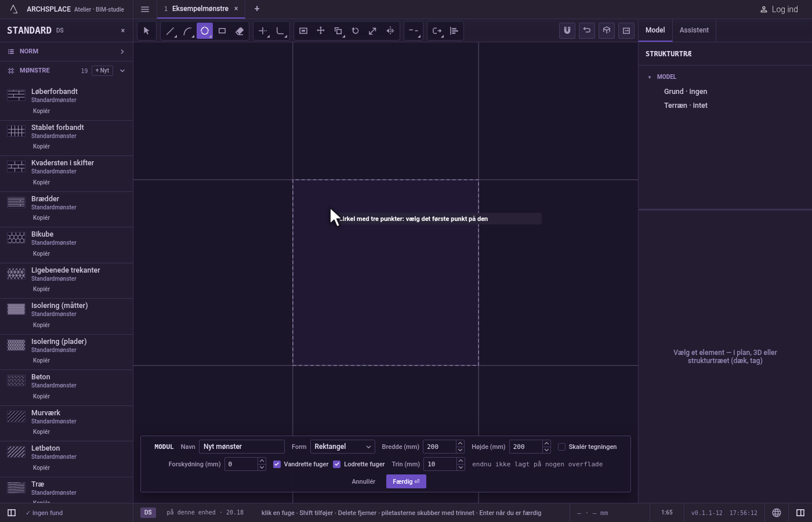Select the rectangle drawing tool
The height and width of the screenshot is (522, 812).
click(222, 31)
